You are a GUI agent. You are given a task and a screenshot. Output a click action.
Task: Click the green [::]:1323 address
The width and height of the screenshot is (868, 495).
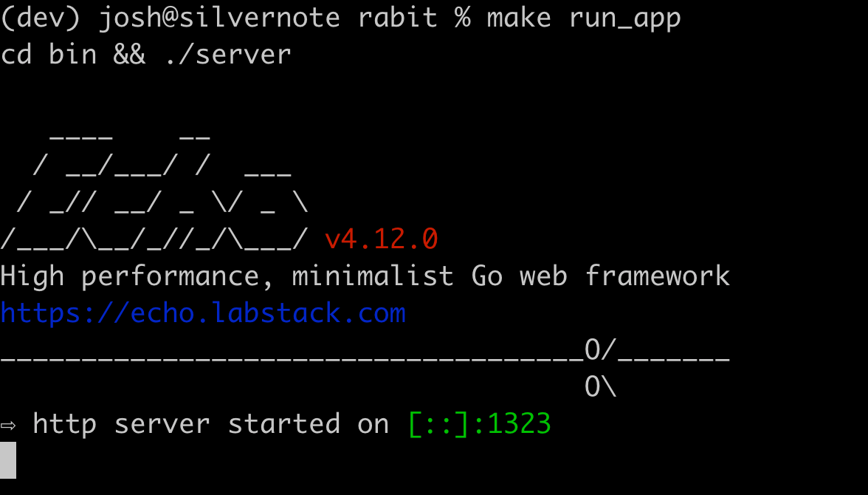pyautogui.click(x=480, y=425)
